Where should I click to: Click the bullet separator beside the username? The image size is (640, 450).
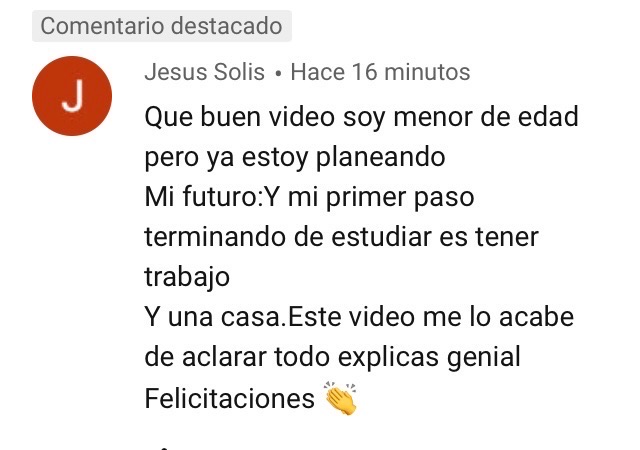coord(278,74)
